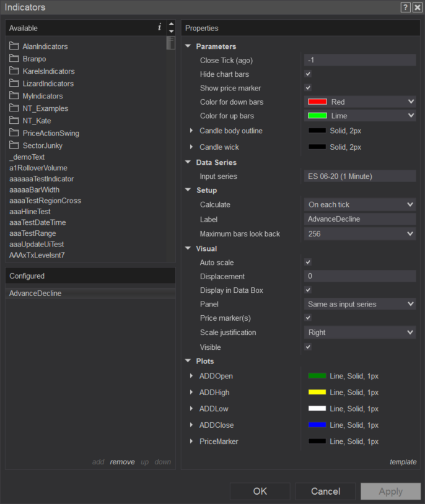
Task: Disable the Auto scale checkbox
Action: click(x=308, y=263)
